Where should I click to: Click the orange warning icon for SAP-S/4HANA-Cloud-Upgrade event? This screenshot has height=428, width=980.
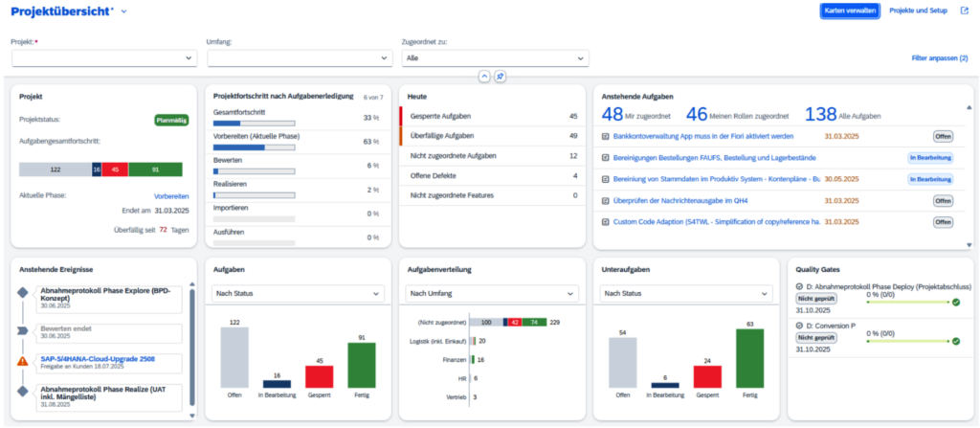click(23, 361)
